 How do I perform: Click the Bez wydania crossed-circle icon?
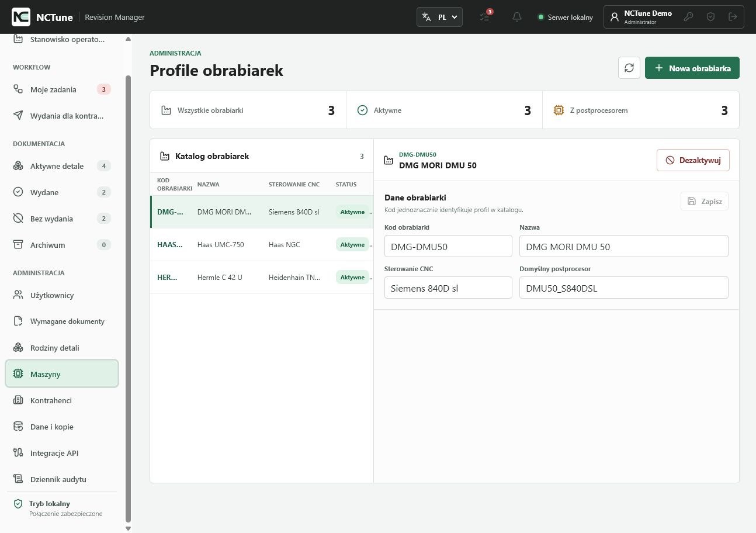point(18,219)
